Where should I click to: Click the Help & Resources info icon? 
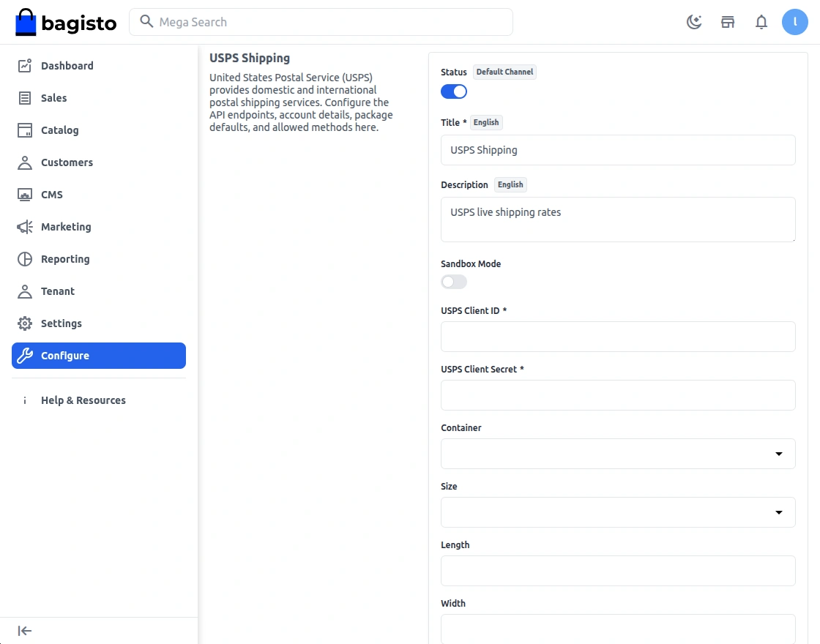click(25, 400)
